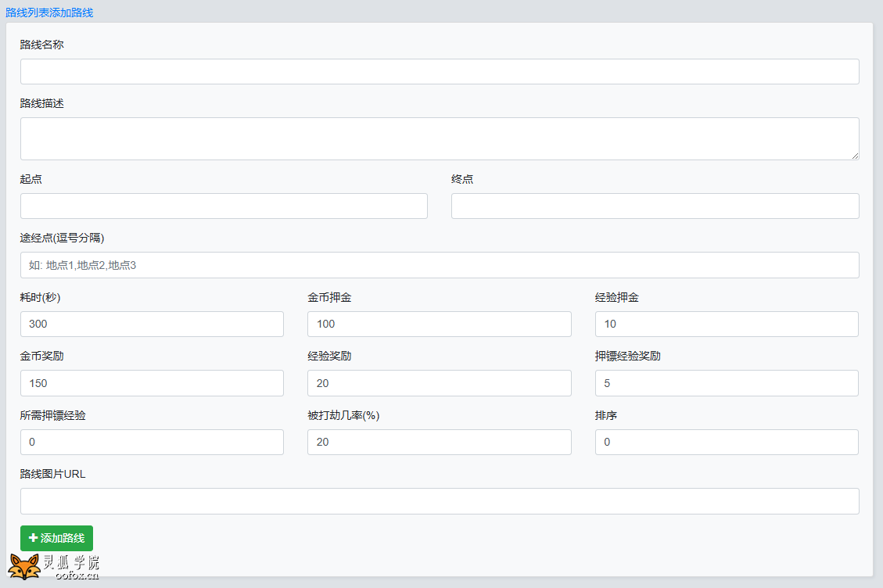Image resolution: width=883 pixels, height=588 pixels.
Task: Click the resize handle of 路线描述 textarea
Action: (x=855, y=156)
